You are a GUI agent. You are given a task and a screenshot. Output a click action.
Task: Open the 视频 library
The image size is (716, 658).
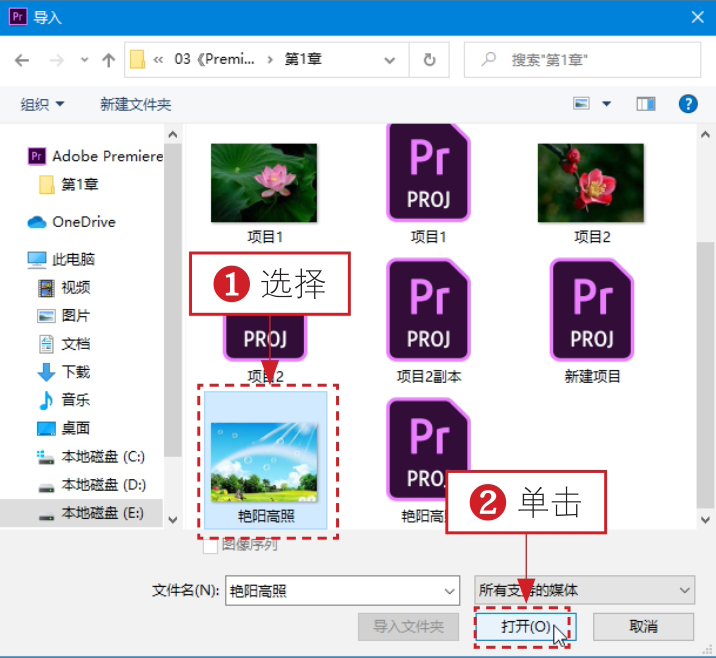pos(64,288)
